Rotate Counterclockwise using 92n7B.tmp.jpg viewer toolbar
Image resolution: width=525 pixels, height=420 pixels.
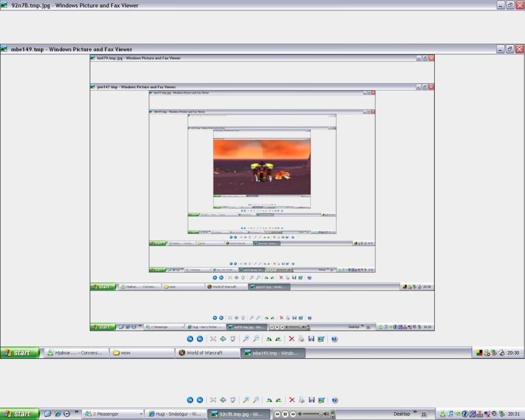click(x=278, y=400)
